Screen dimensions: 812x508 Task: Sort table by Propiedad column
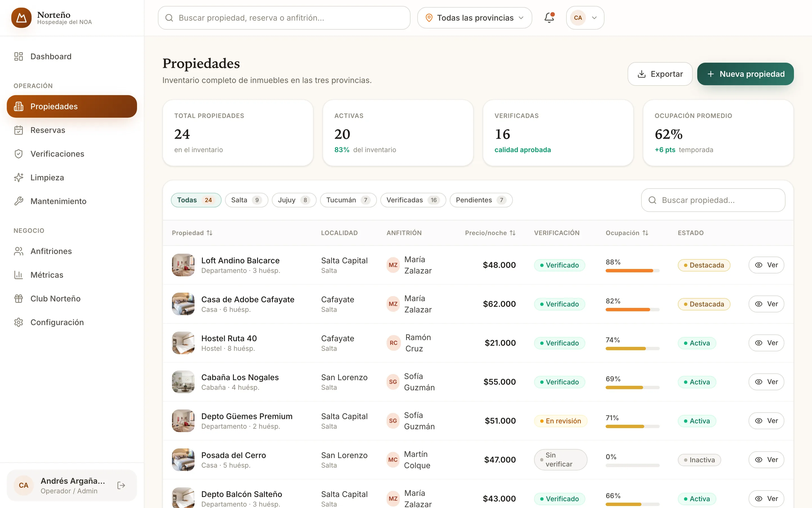[192, 233]
